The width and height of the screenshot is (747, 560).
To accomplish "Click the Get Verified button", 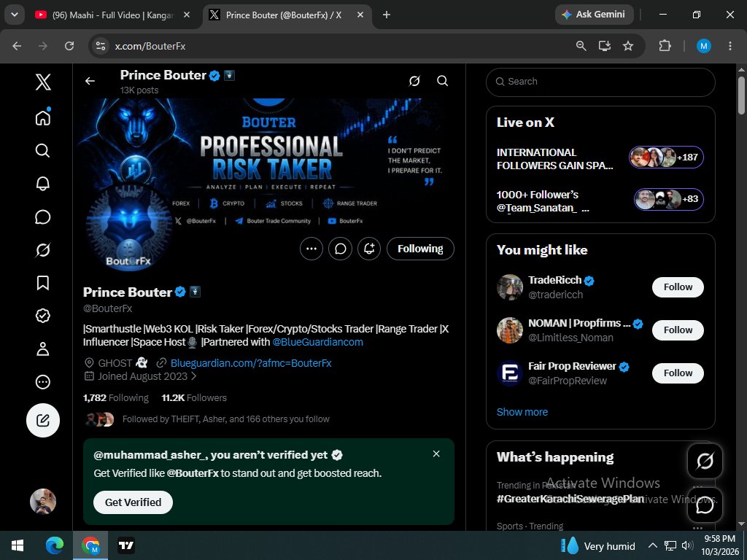I will (x=133, y=502).
